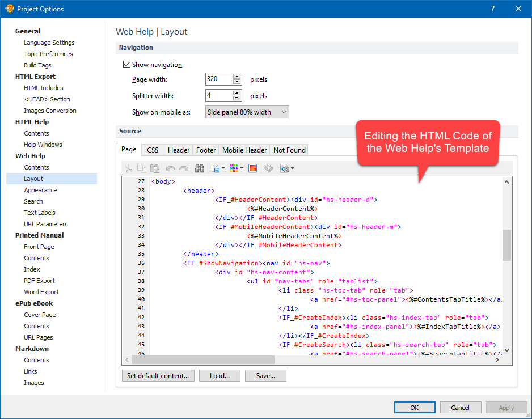Click scroll right arrow of code editor
This screenshot has height=419, width=532.
point(497,359)
